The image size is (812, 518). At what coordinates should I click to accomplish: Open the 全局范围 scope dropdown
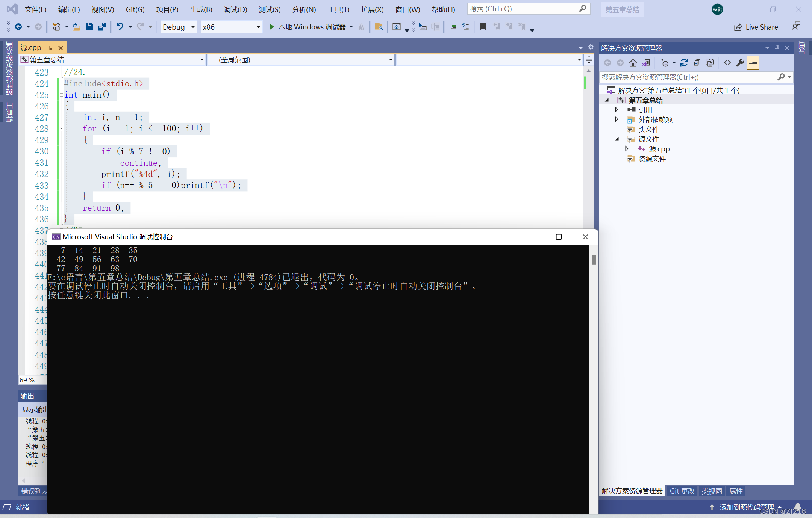point(301,60)
